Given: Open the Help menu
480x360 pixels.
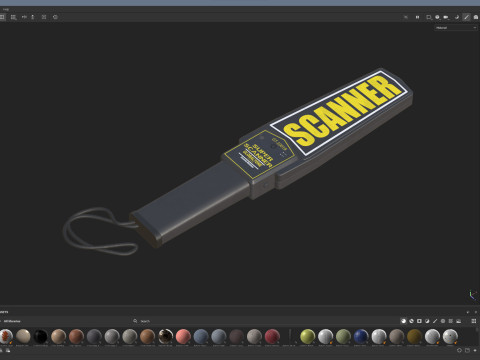Looking at the screenshot, I should tap(6, 9).
